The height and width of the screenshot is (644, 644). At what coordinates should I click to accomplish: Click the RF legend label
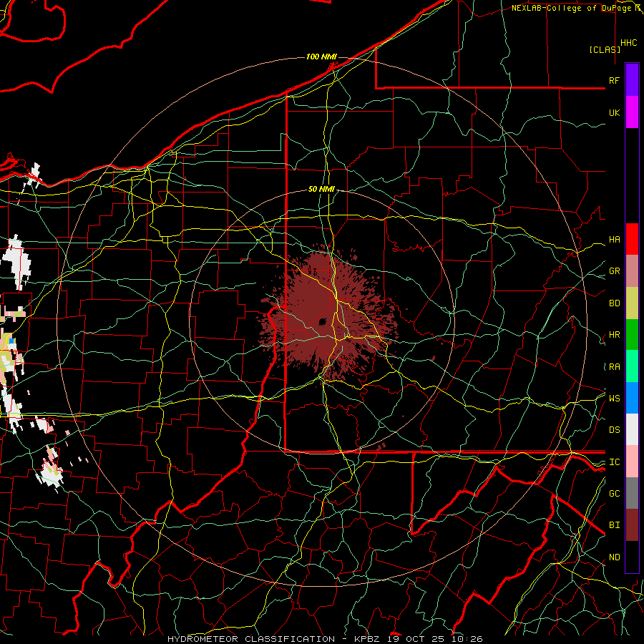click(x=614, y=80)
